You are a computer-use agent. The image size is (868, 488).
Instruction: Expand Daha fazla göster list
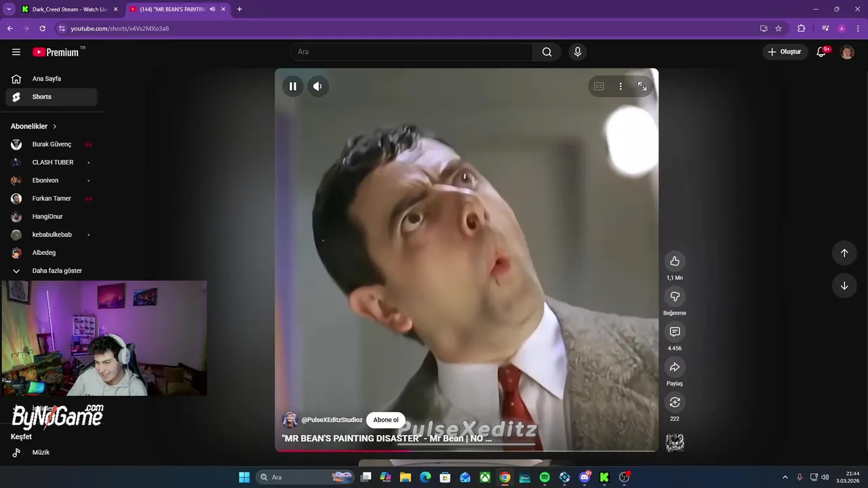[52, 271]
